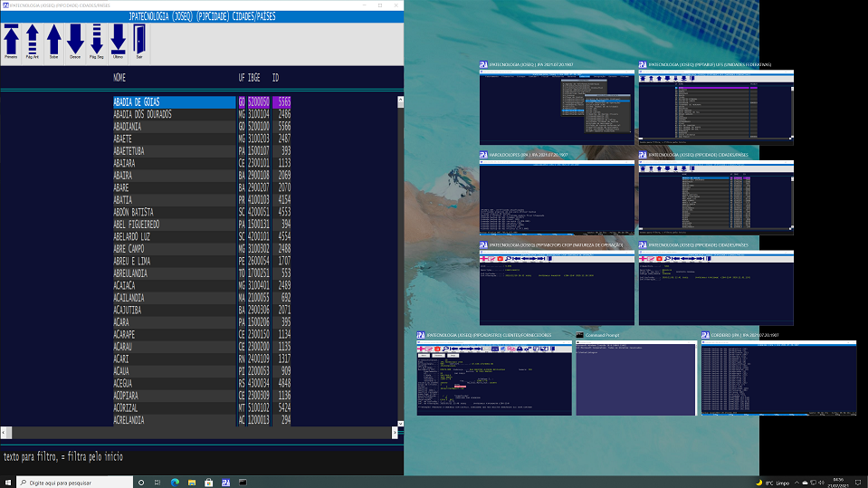This screenshot has height=488, width=868.
Task: Click the filter text input line
Action: [202, 457]
